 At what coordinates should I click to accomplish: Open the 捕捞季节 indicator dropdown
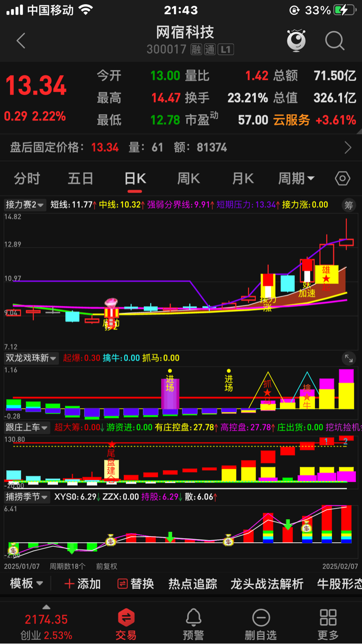[x=27, y=497]
